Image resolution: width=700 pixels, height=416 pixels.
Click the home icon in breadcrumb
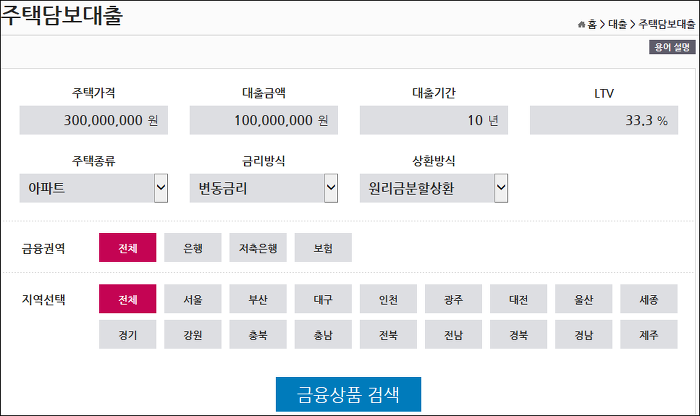[581, 25]
